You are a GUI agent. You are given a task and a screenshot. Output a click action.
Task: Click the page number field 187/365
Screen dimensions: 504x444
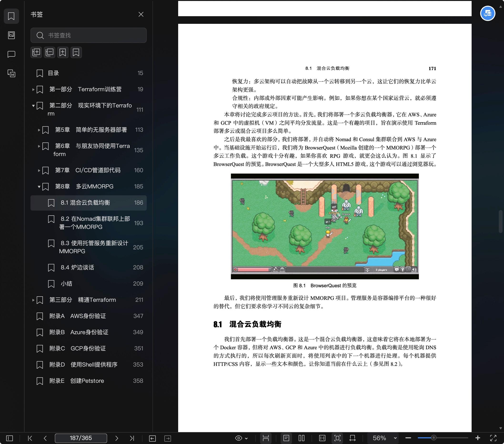click(x=81, y=438)
